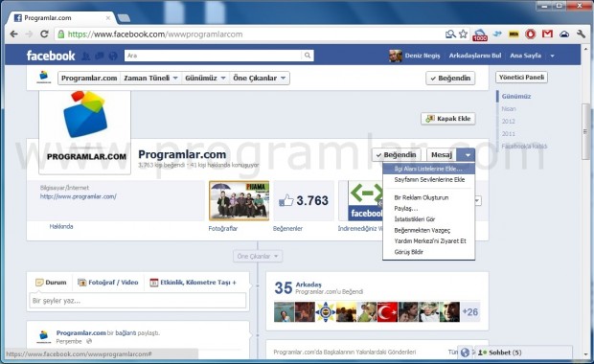Reload the page with refresh icon
594x364 pixels.
(x=44, y=34)
